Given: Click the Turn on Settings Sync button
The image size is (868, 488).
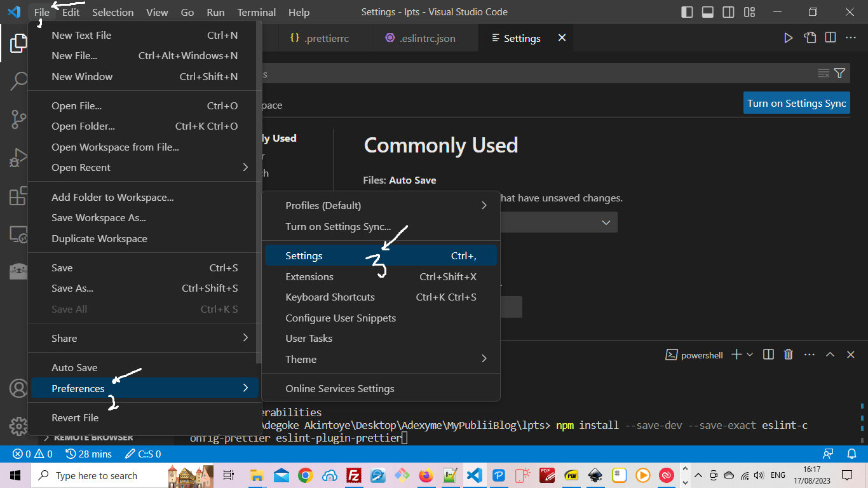Looking at the screenshot, I should [x=796, y=103].
